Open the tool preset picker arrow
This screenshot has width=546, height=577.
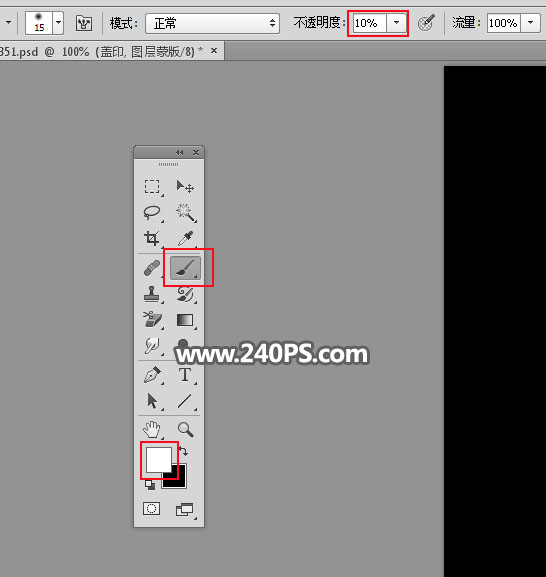[x=8, y=23]
